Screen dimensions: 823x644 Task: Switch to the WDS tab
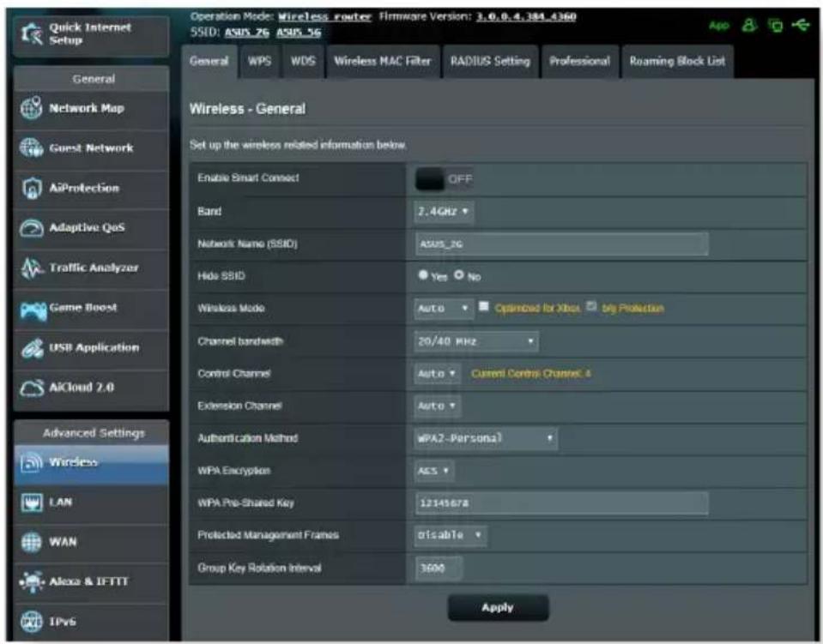(304, 62)
